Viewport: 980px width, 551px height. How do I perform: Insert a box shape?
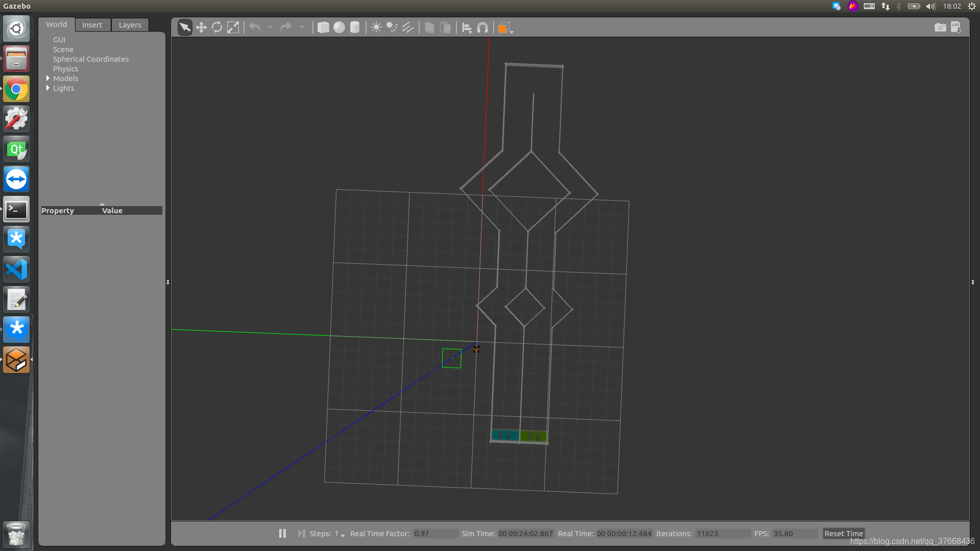(323, 28)
